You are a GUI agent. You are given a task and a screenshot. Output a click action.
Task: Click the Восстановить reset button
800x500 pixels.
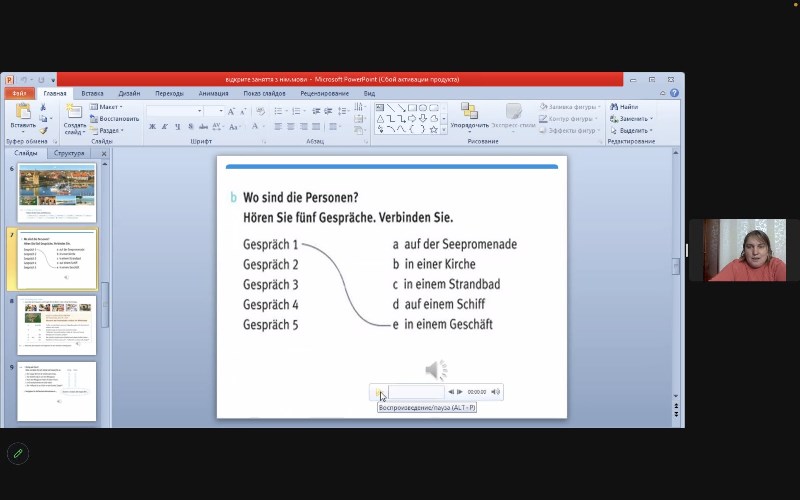[x=115, y=118]
